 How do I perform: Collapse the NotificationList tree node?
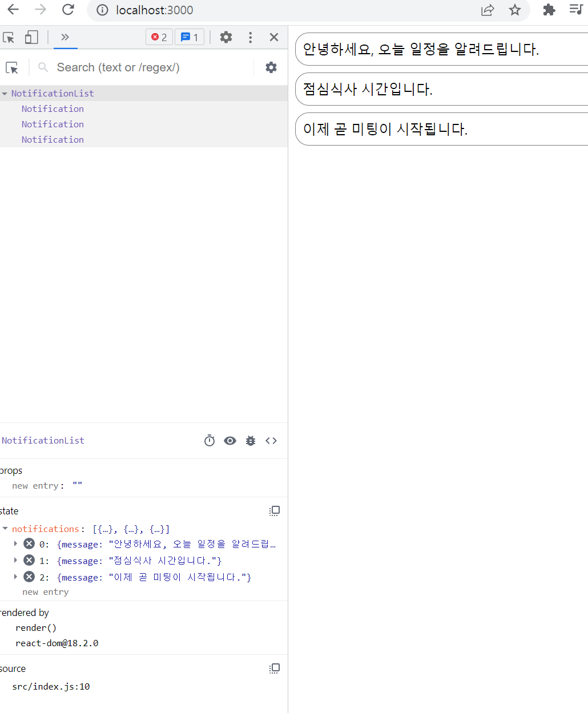tap(5, 94)
